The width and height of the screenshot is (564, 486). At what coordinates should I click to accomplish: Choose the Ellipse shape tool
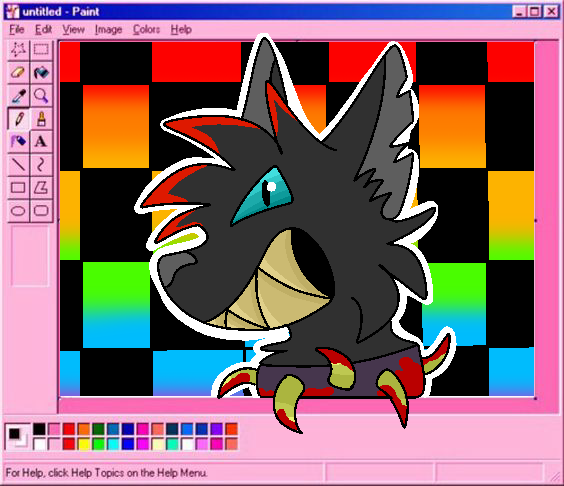tap(18, 210)
